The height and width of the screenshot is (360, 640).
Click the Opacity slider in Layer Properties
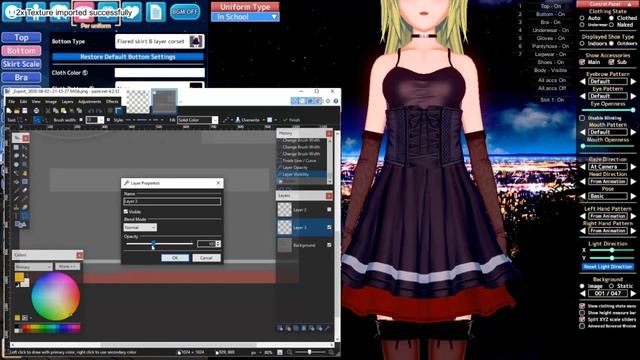click(x=159, y=244)
